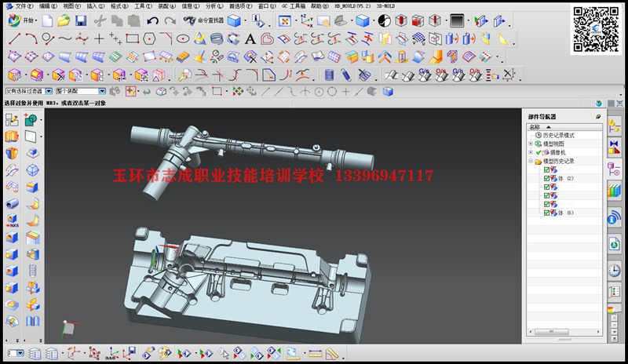The image size is (628, 364).
Task: Open the Constraint Navigator resource tab
Action: coord(614,147)
